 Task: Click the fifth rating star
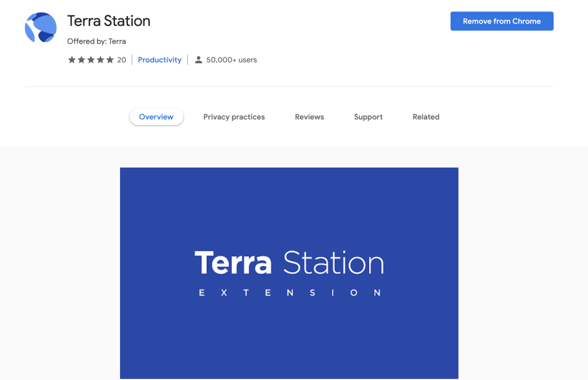point(110,60)
